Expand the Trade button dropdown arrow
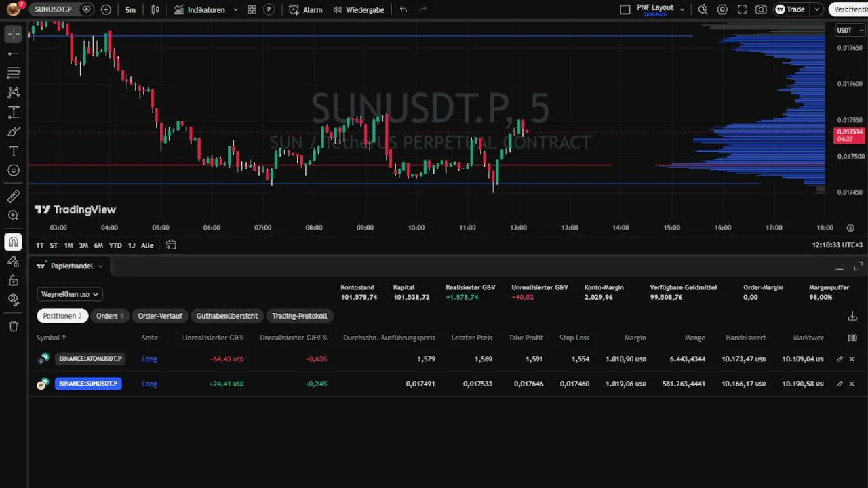This screenshot has width=868, height=488. 817,9
